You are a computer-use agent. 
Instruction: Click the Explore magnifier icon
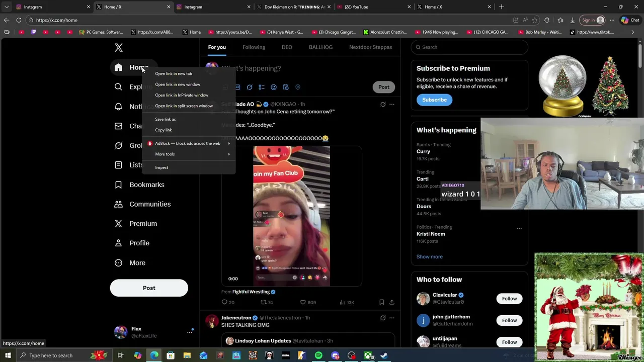118,87
